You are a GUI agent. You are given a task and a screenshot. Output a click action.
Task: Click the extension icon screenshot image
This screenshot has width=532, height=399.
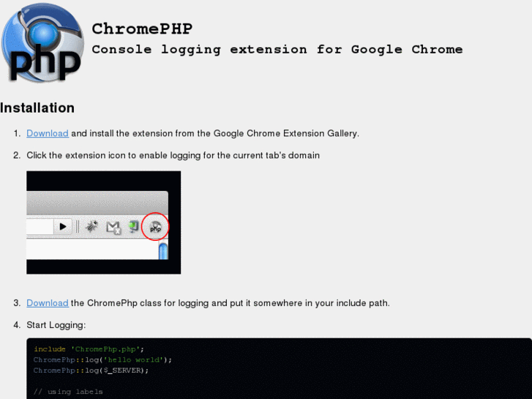click(x=103, y=223)
